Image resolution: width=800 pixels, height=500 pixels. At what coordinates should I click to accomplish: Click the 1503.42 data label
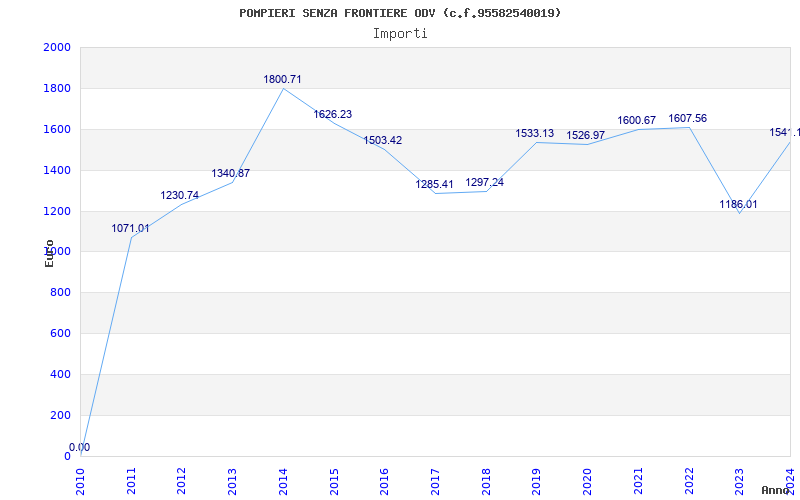point(383,140)
